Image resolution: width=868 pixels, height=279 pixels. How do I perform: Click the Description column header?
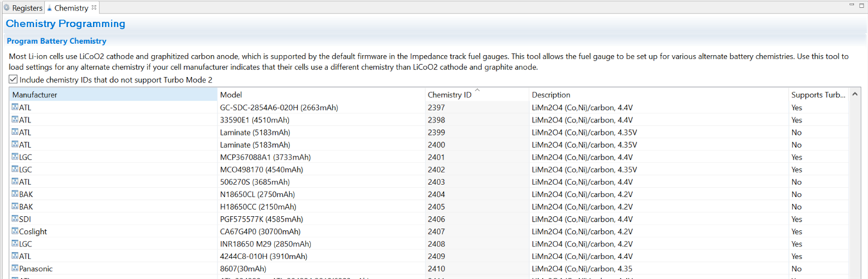coord(658,94)
